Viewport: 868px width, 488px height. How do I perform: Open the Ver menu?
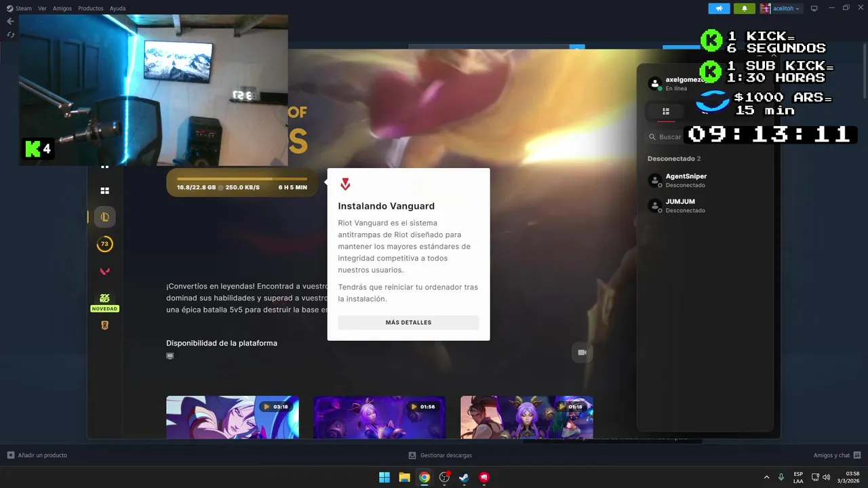42,9
